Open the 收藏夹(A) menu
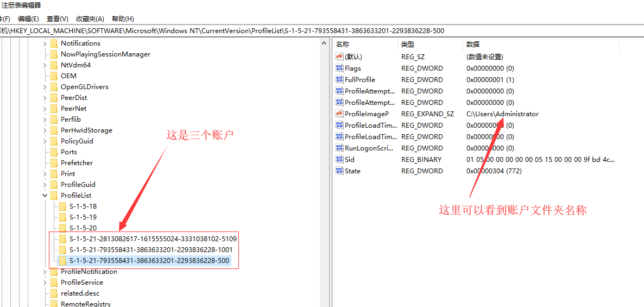The height and width of the screenshot is (307, 644). pos(90,19)
